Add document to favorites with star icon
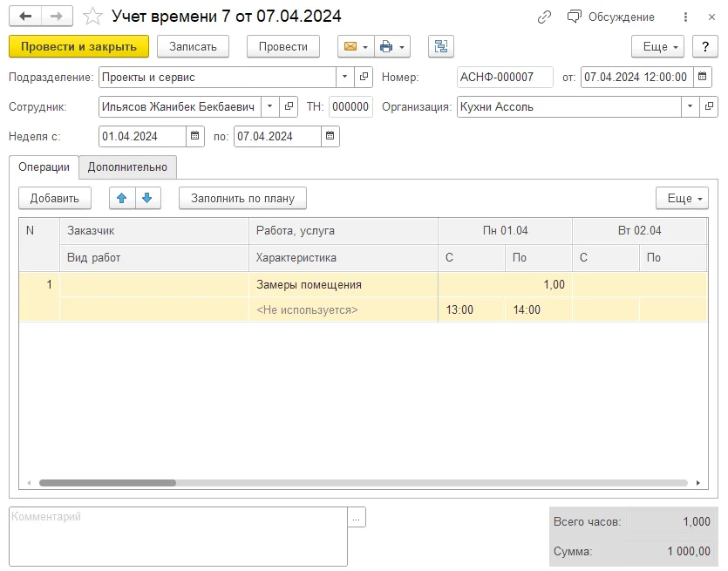This screenshot has height=571, width=728. tap(92, 17)
